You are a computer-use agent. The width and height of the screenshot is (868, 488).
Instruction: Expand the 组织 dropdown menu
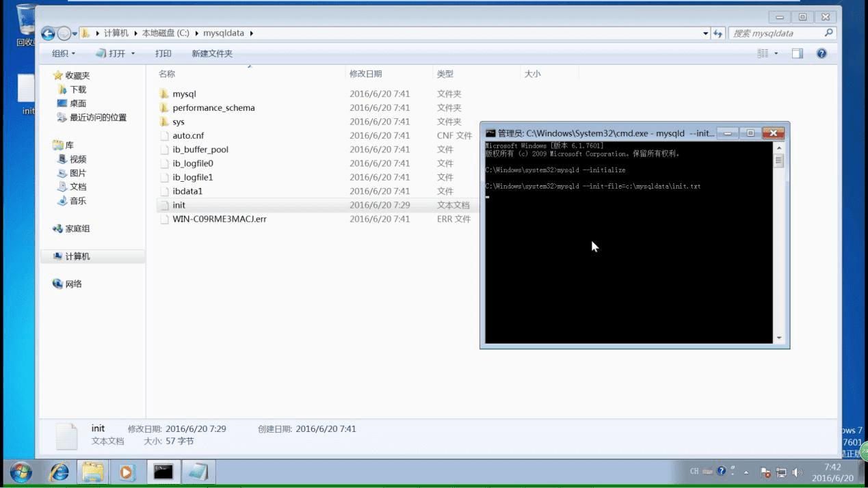[x=63, y=53]
